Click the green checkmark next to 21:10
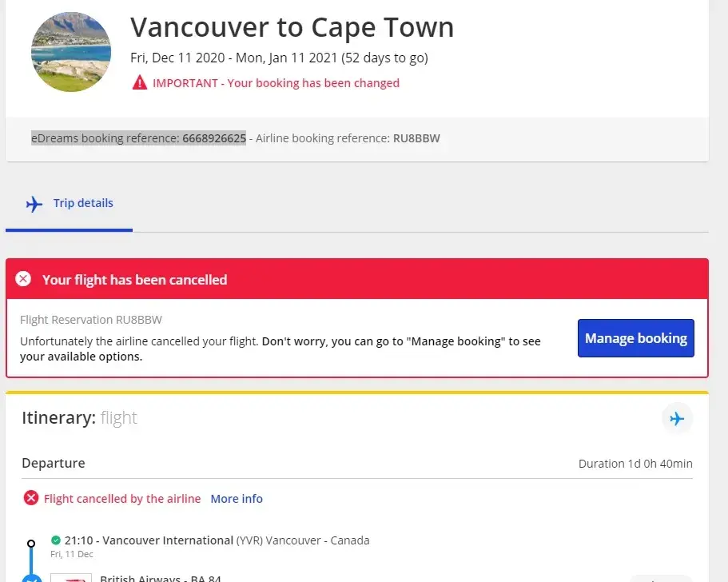Viewport: 728px width, 582px height. click(56, 540)
